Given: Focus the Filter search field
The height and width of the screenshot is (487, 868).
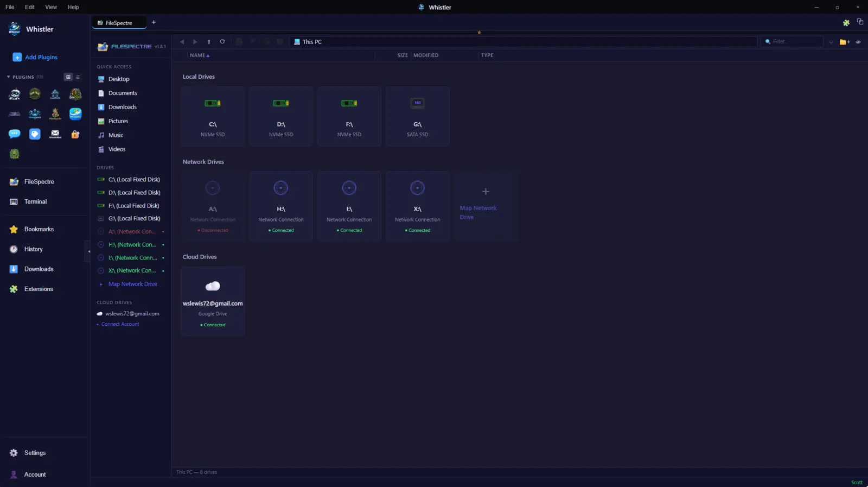Looking at the screenshot, I should click(x=792, y=42).
